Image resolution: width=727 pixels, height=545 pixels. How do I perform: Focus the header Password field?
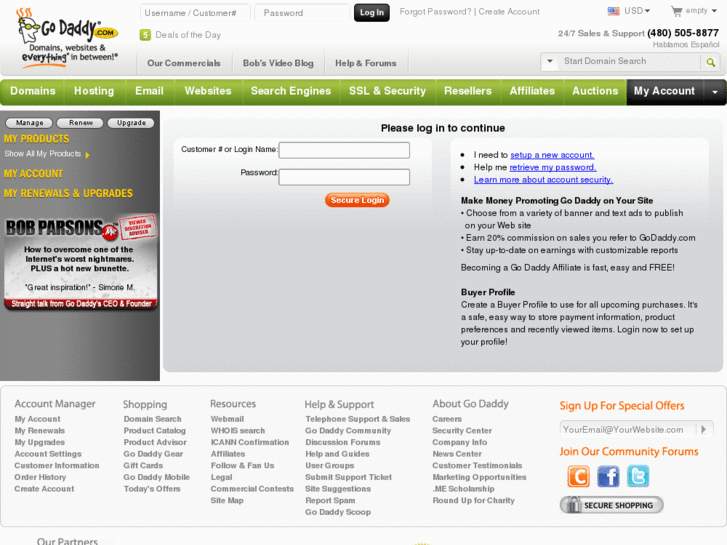(302, 13)
